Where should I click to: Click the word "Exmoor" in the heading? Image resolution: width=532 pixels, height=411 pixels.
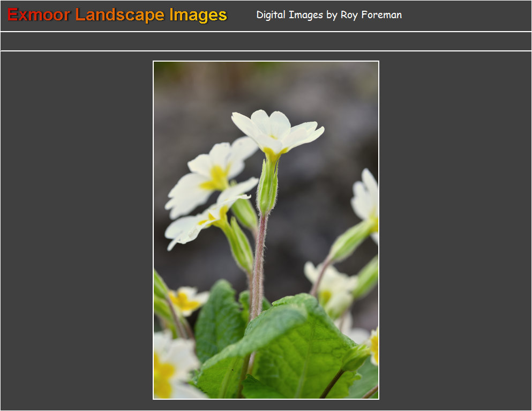(39, 15)
